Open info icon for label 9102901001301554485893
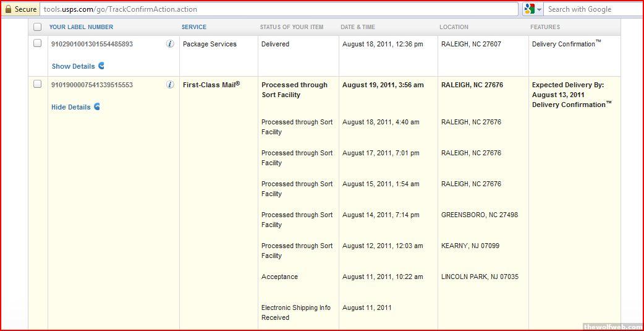This screenshot has width=644, height=331. [x=170, y=44]
